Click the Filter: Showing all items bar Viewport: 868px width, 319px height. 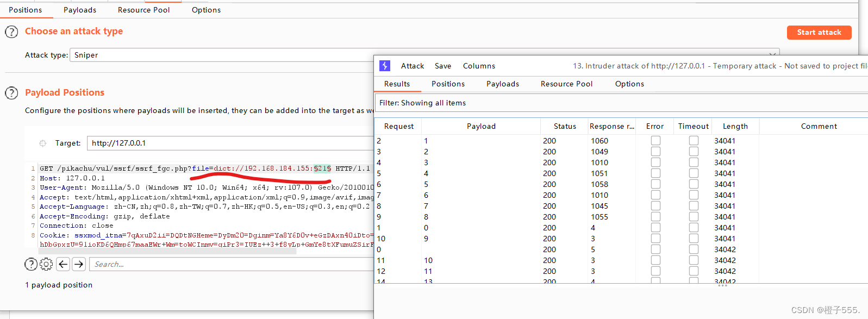pos(621,103)
